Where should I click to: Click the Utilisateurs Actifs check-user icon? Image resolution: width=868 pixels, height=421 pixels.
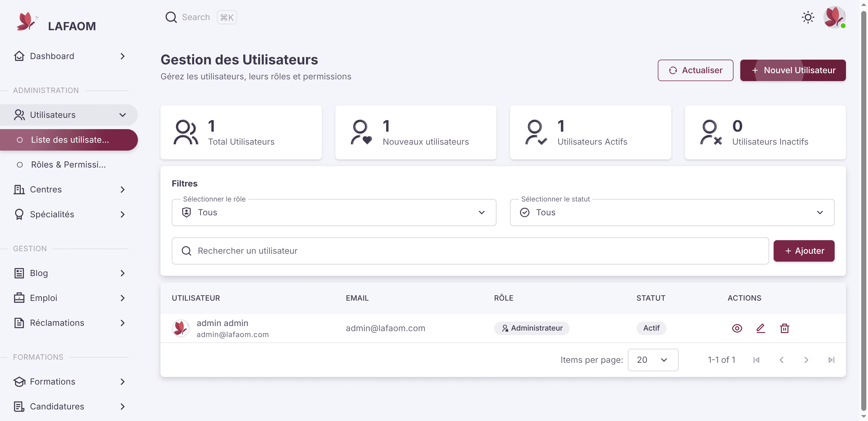[x=536, y=132]
